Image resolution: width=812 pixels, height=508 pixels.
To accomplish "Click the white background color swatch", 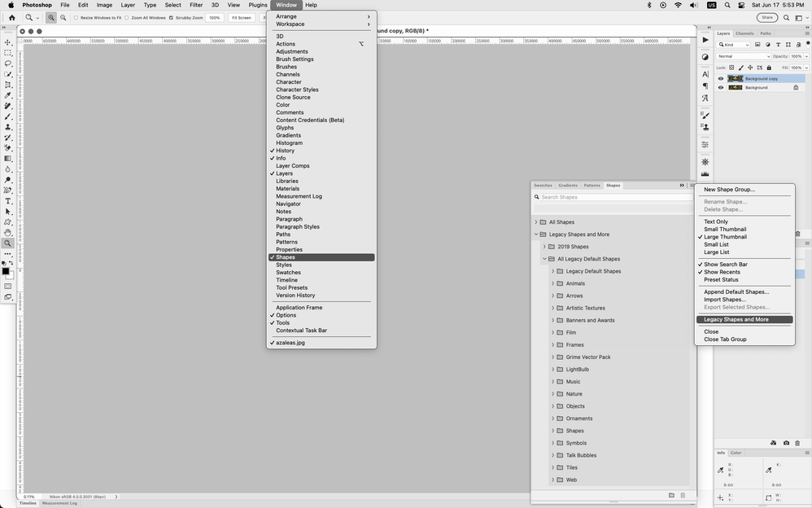I will (x=11, y=277).
